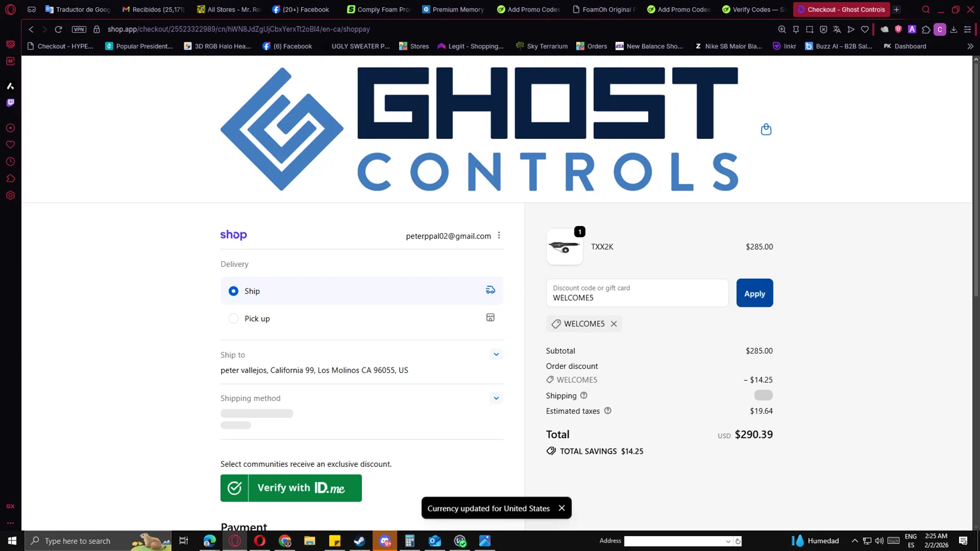Expand the Ship to address section
This screenshot has width=980, height=551.
tap(496, 354)
